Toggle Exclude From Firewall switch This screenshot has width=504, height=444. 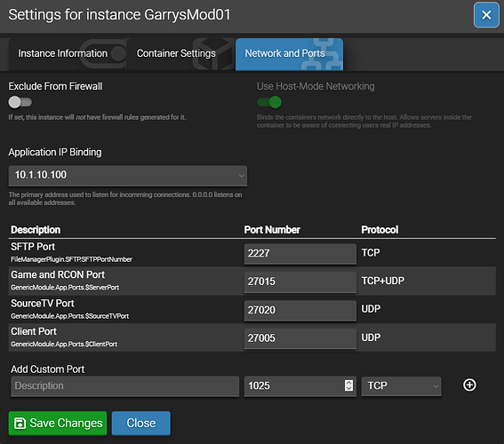20,102
